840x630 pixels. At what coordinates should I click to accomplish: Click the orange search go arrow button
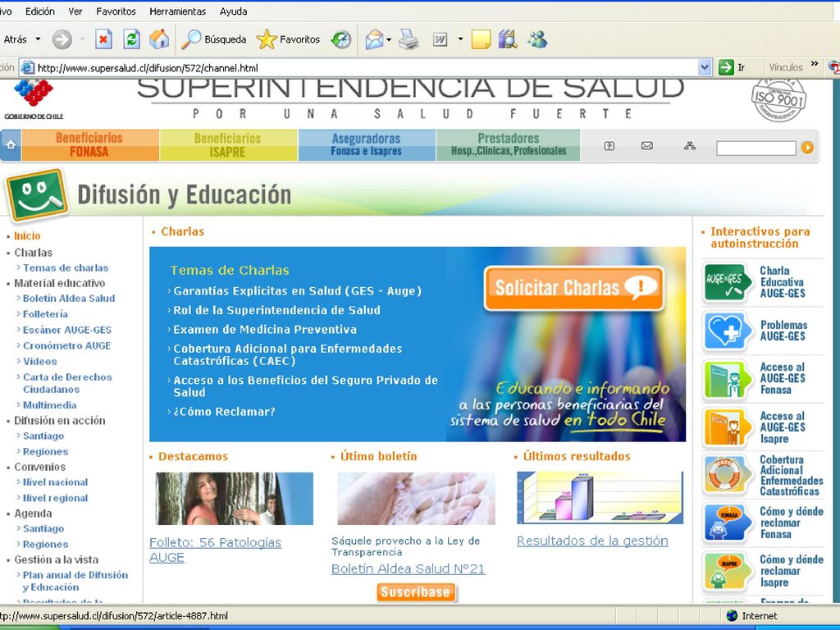click(x=807, y=148)
